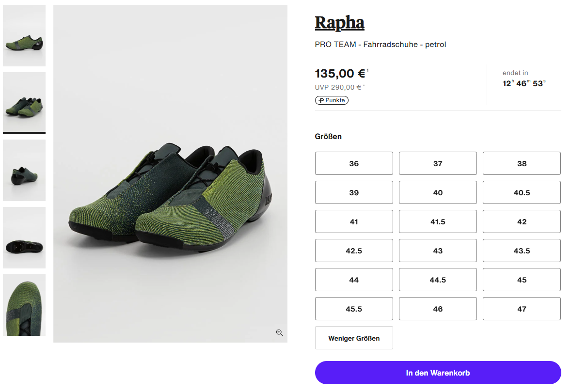Choose size 40.5
This screenshot has width=571, height=392.
[x=522, y=192]
